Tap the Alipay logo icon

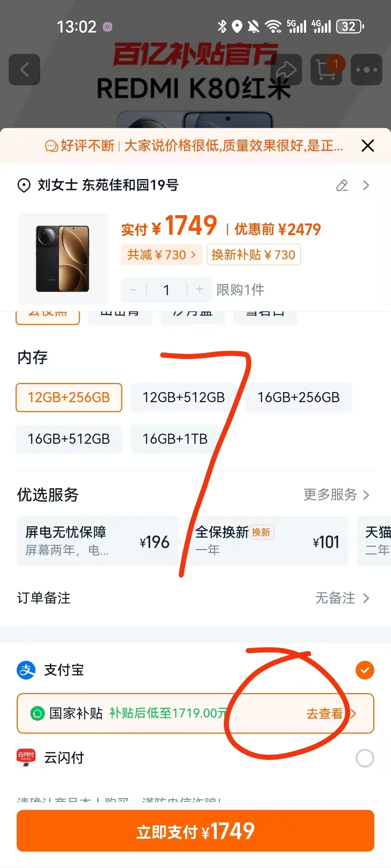pos(26,670)
